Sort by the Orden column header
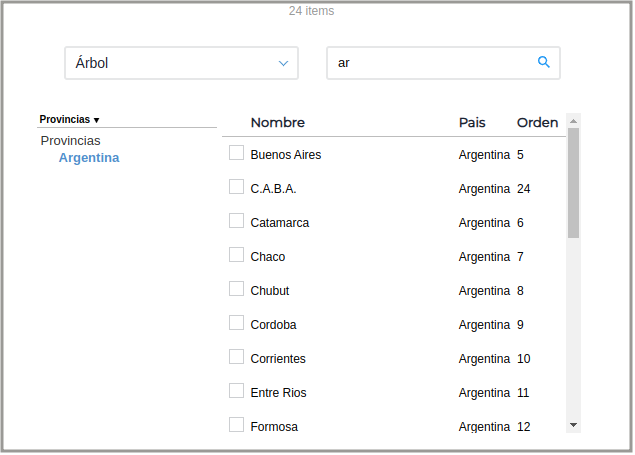The width and height of the screenshot is (635, 455). click(x=537, y=123)
